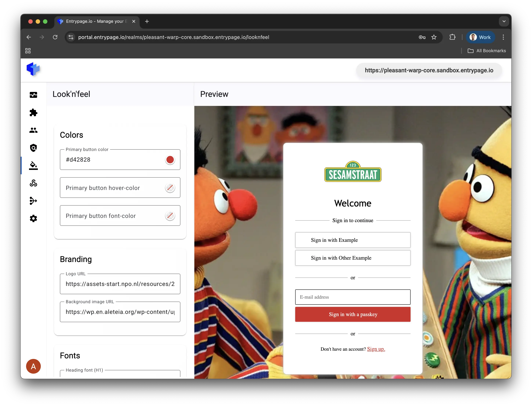Open the webhooks icon in sidebar

[33, 183]
